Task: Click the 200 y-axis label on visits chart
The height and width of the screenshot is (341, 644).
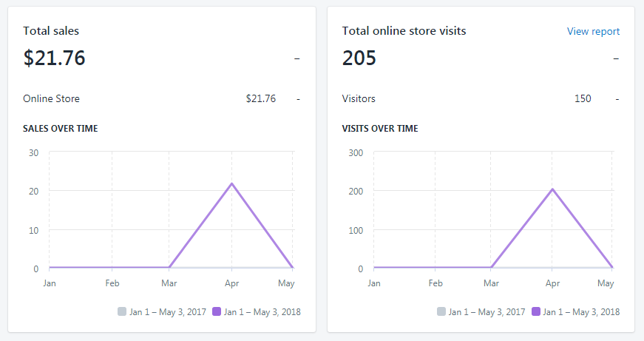Action: click(x=356, y=191)
